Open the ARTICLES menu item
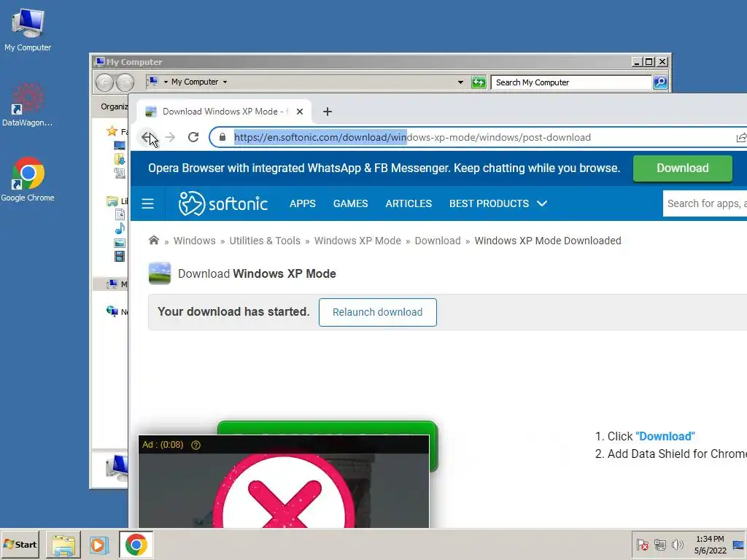Image resolution: width=747 pixels, height=560 pixels. (409, 204)
